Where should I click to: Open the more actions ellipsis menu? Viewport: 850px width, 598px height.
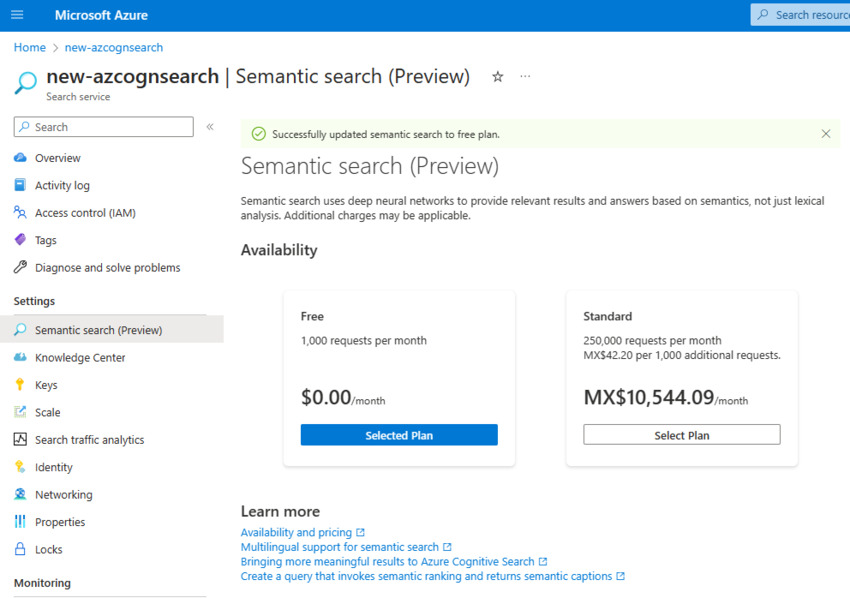[x=525, y=76]
